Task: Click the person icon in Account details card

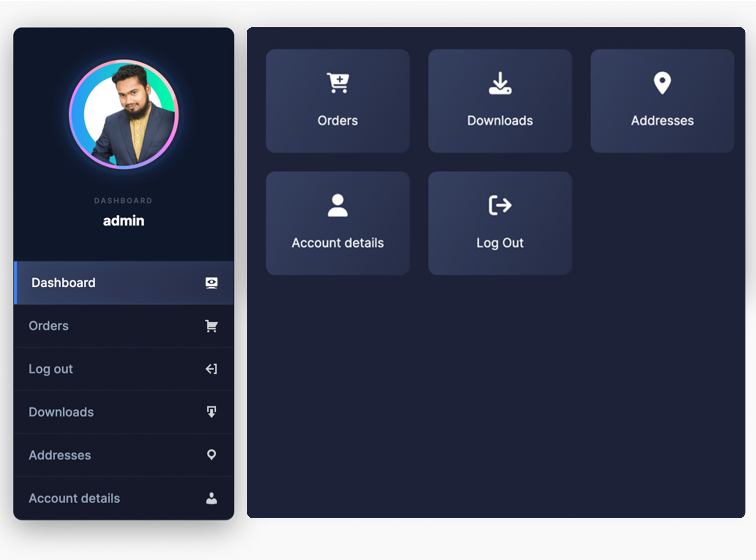Action: pyautogui.click(x=337, y=205)
